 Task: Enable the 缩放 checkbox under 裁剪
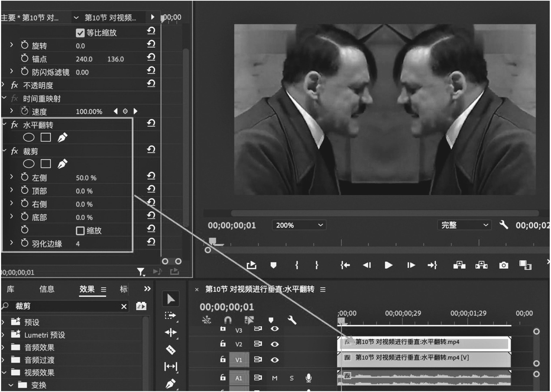click(x=80, y=231)
